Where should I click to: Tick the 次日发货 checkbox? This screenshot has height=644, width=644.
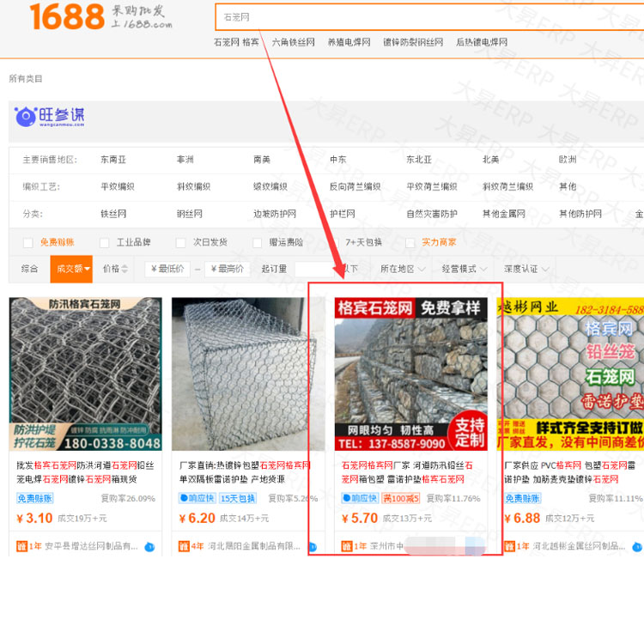pyautogui.click(x=180, y=243)
